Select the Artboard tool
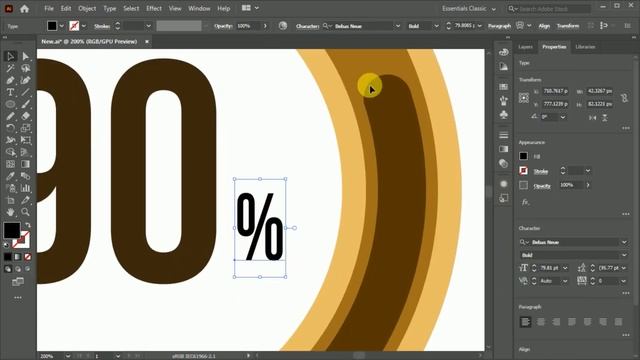 click(10, 200)
